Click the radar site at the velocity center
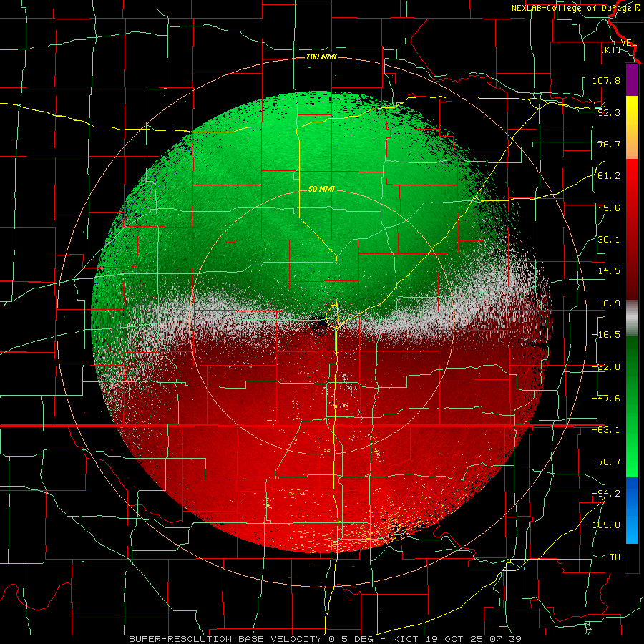This screenshot has width=644, height=644. tap(321, 323)
